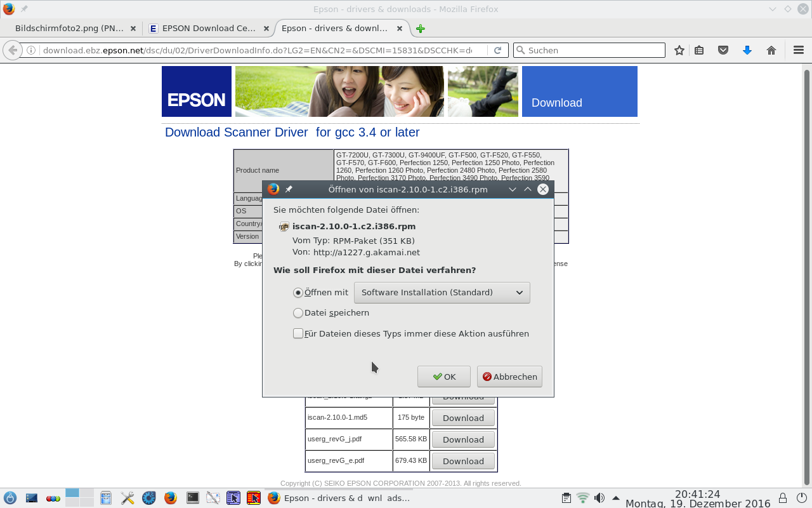
Task: Open a new tab with the plus button
Action: [x=421, y=29]
